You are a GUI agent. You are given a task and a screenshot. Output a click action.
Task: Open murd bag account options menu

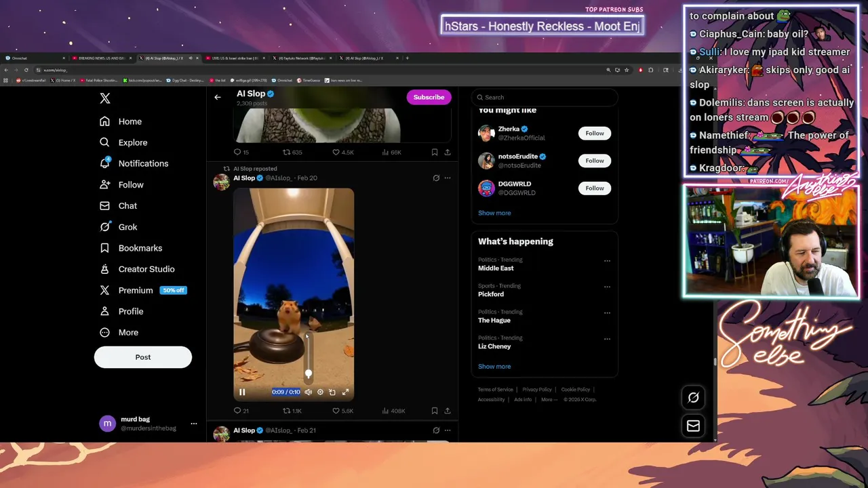click(193, 424)
